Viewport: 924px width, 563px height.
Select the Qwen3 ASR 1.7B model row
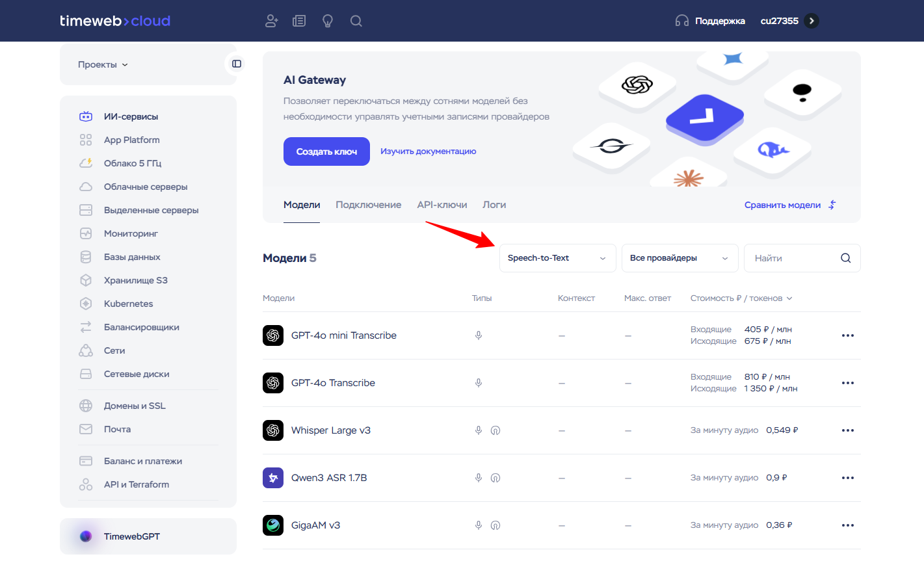tap(562, 478)
